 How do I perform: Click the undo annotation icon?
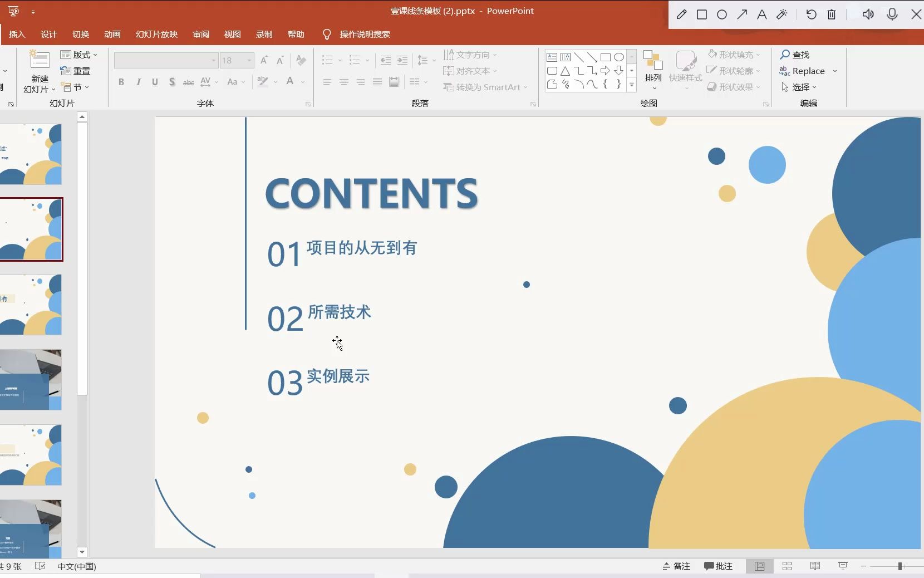point(811,14)
